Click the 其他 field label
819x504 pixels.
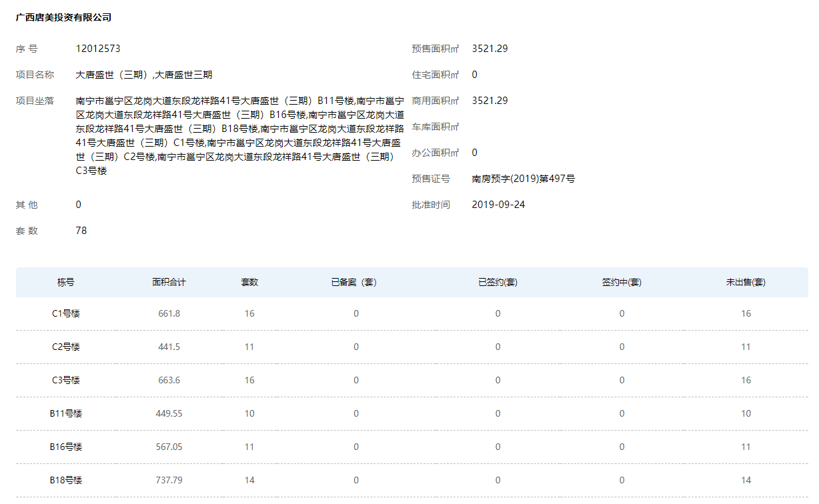click(27, 205)
